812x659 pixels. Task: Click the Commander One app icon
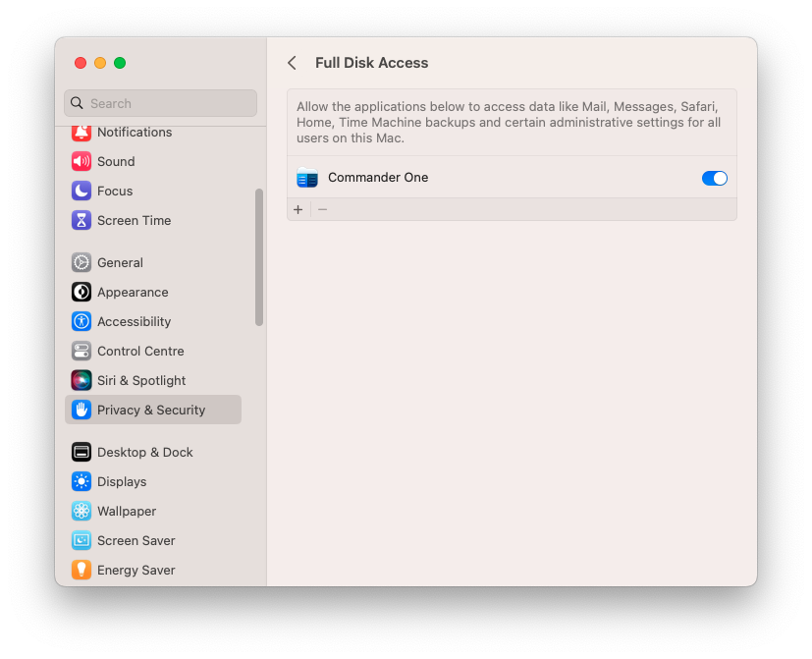pyautogui.click(x=307, y=178)
